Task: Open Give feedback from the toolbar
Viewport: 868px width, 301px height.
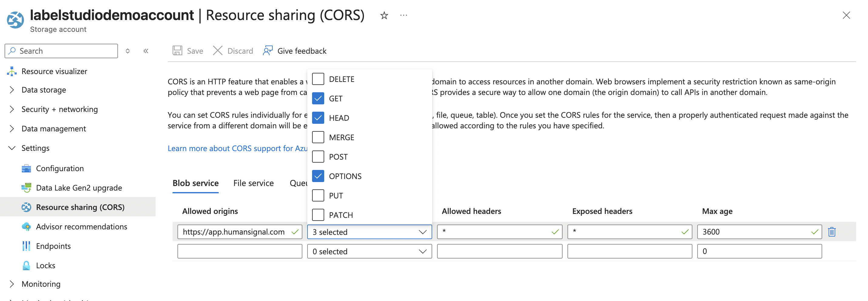Action: coord(295,51)
